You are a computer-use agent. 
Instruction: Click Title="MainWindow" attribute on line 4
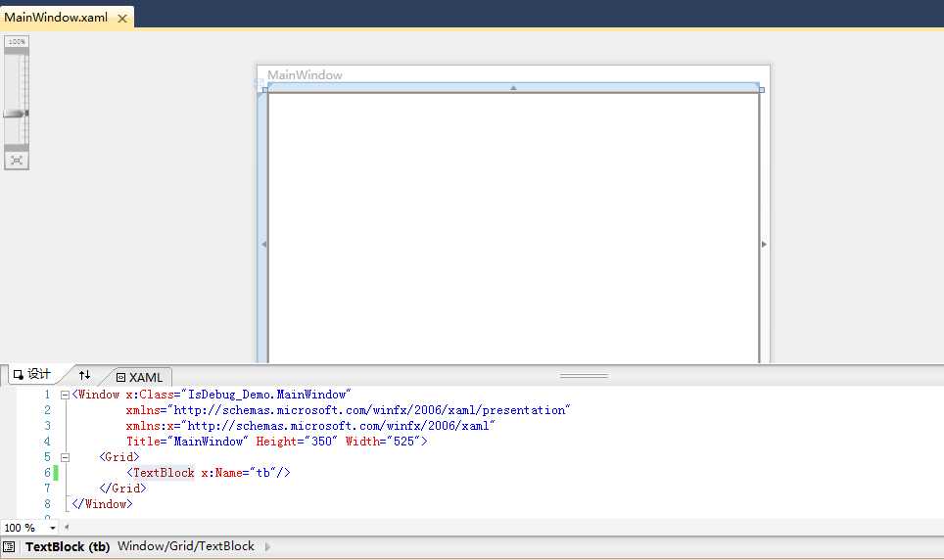[187, 442]
